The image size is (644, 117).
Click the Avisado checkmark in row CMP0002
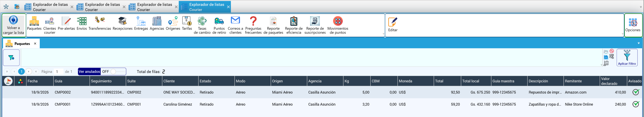[636, 92]
